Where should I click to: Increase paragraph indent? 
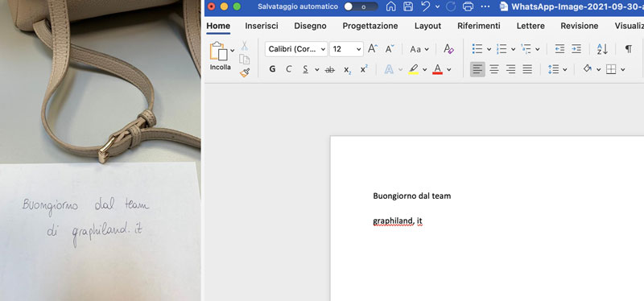tap(576, 49)
